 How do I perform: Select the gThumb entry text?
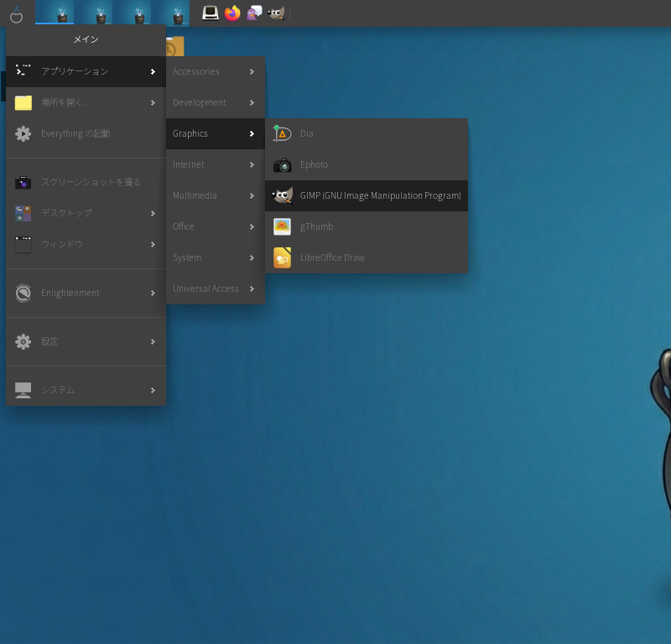[317, 226]
